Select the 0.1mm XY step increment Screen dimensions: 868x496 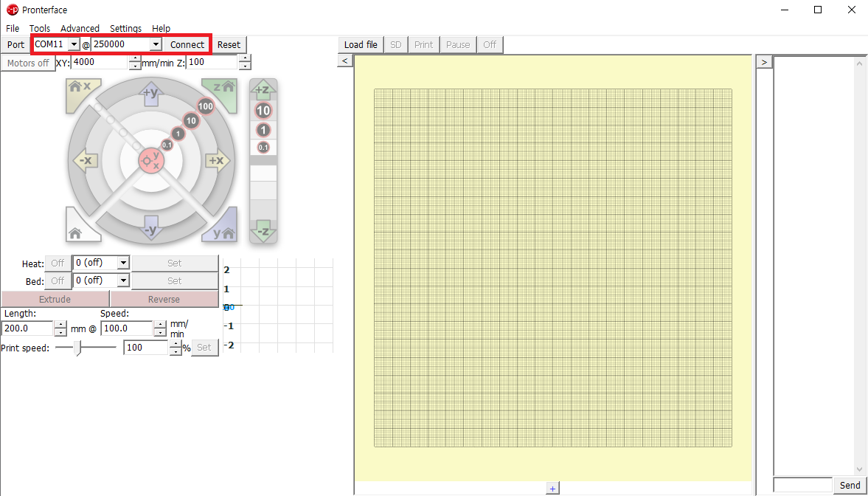[x=167, y=145]
